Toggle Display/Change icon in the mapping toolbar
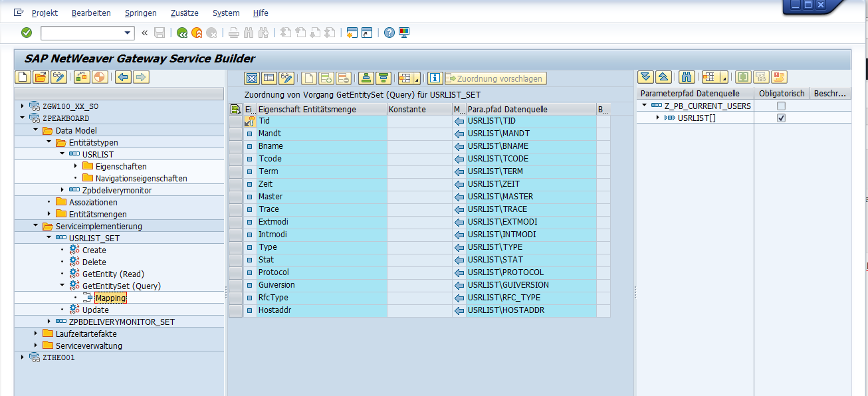Viewport: 868px width, 396px height. click(x=286, y=78)
